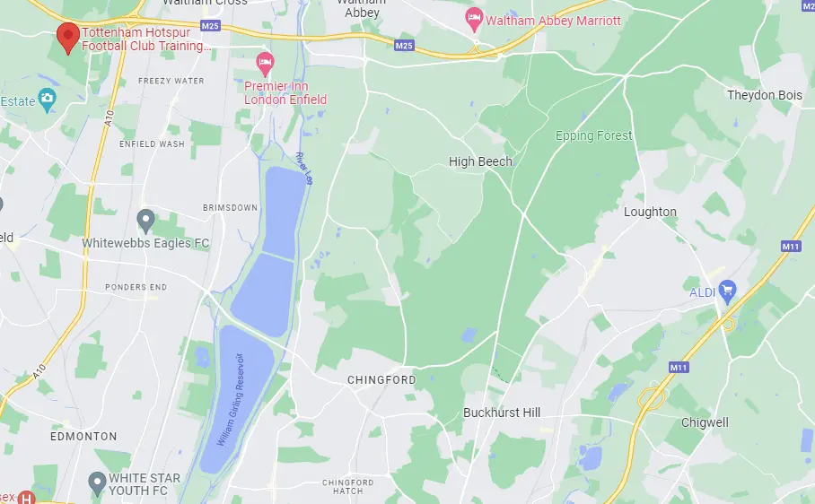
Task: Select the Loughton town label
Action: tap(650, 212)
